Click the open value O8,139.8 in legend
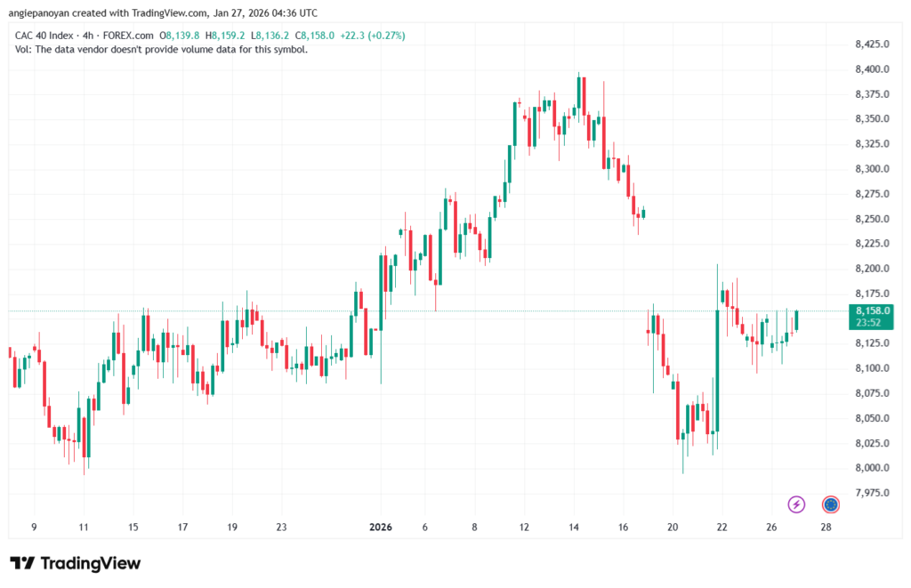Screen dimensions: 911x588 [179, 36]
